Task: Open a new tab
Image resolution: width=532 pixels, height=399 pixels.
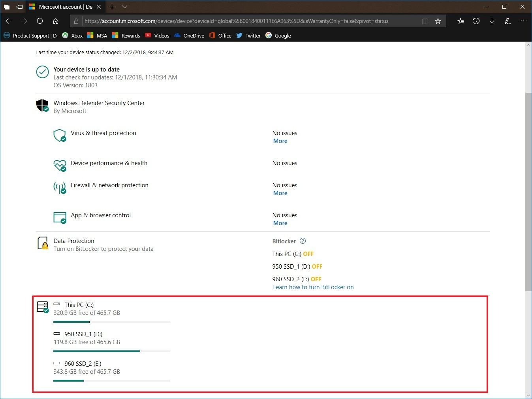Action: 112,7
